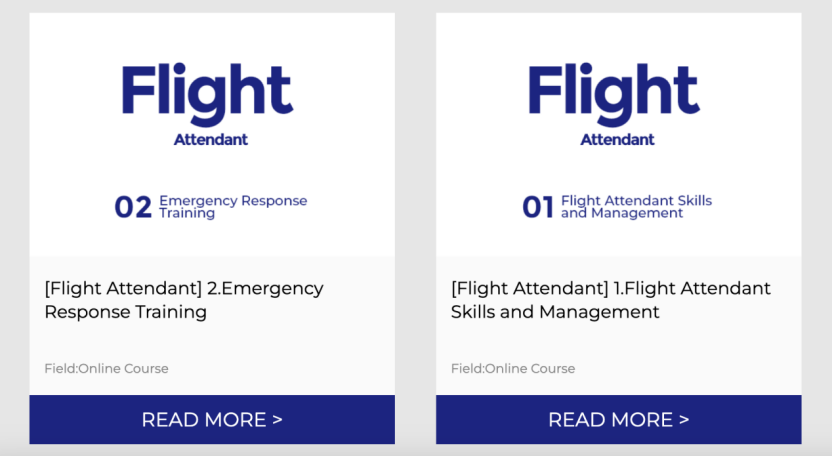Click the arrow in the left READ MORE button
Image resolution: width=832 pixels, height=456 pixels.
point(278,420)
